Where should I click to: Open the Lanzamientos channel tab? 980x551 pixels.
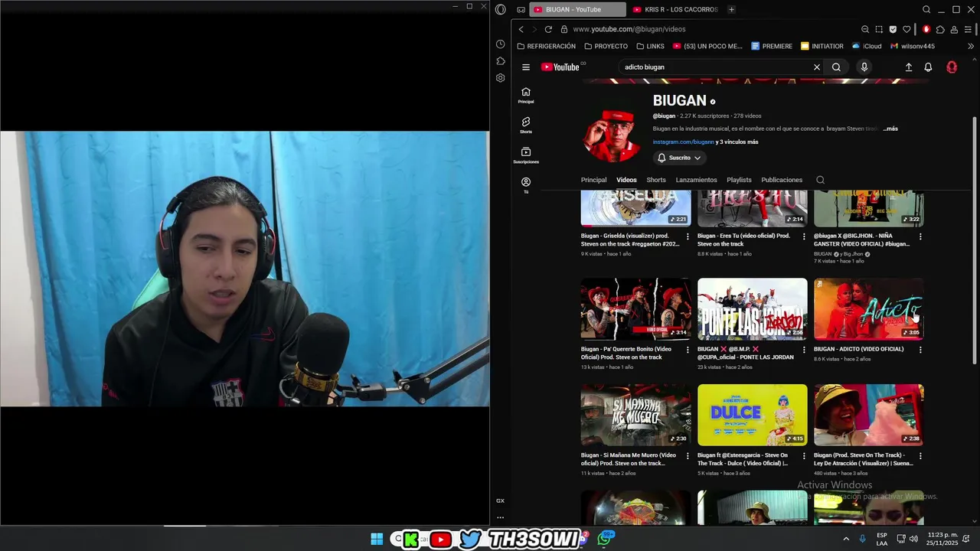point(696,180)
